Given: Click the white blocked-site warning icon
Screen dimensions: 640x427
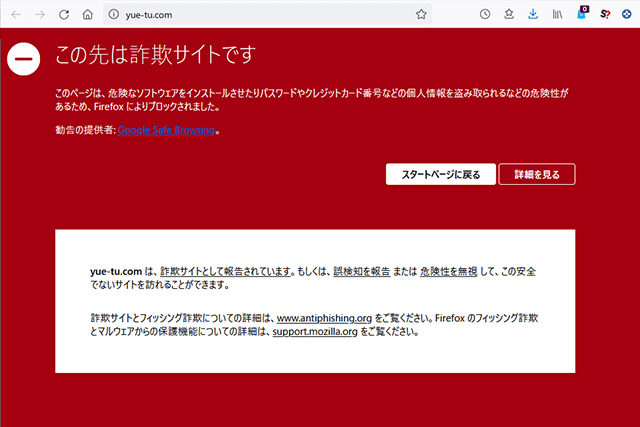Looking at the screenshot, I should (24, 59).
